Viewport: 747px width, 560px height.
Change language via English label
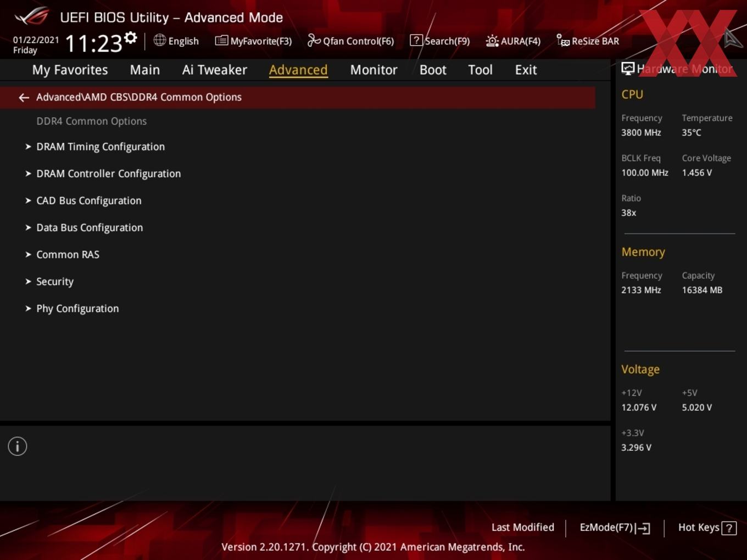pos(183,41)
